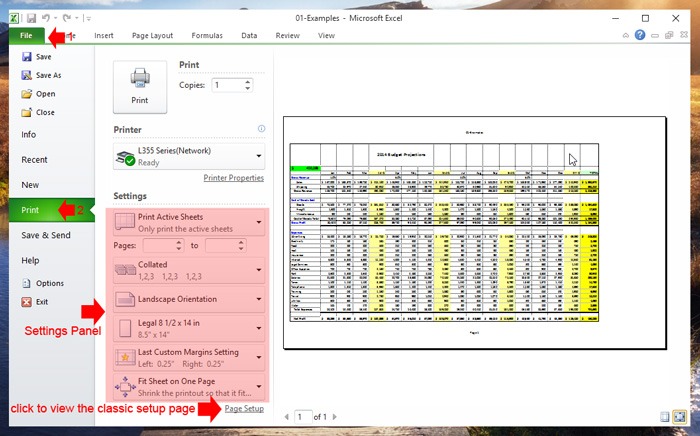
Task: Close the workbook window in the ribbon
Action: [684, 34]
